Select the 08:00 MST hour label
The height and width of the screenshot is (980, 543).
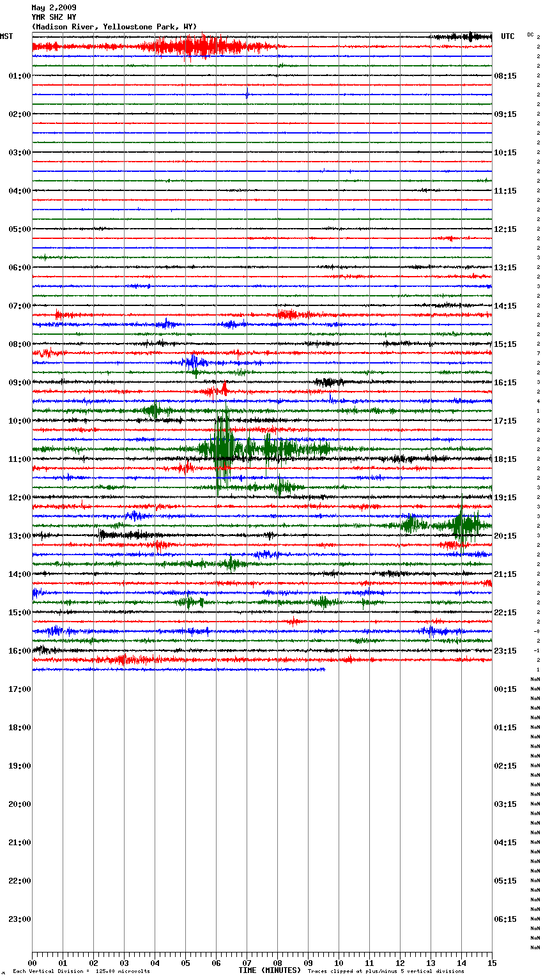20,344
